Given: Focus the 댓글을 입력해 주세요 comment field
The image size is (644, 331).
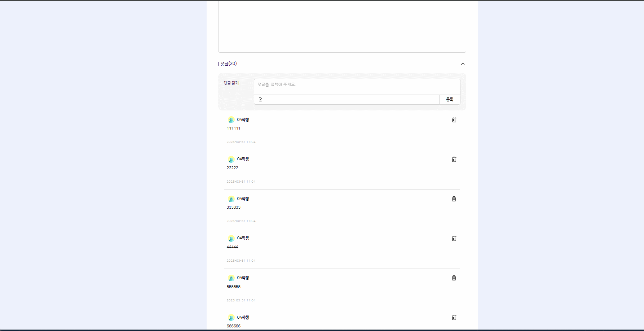Looking at the screenshot, I should (x=357, y=87).
